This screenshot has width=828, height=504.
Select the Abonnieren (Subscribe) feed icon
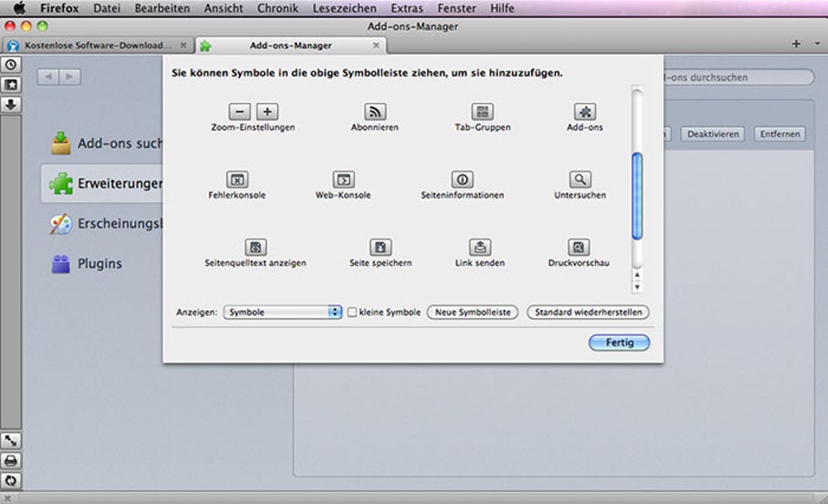click(373, 111)
